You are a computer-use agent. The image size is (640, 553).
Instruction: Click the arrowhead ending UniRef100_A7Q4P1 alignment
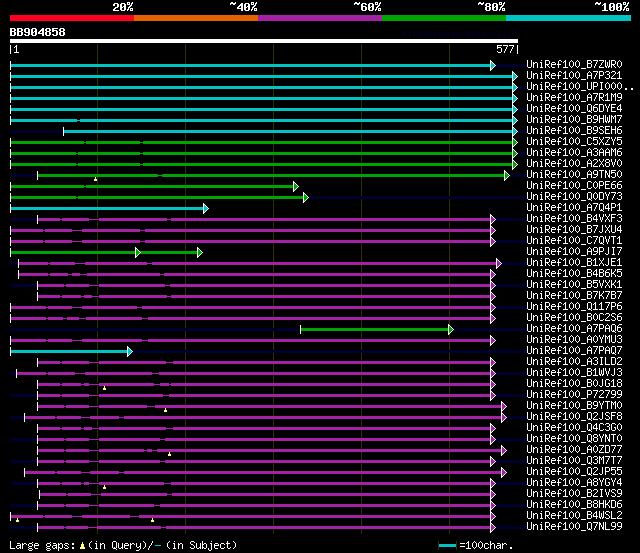[206, 209]
